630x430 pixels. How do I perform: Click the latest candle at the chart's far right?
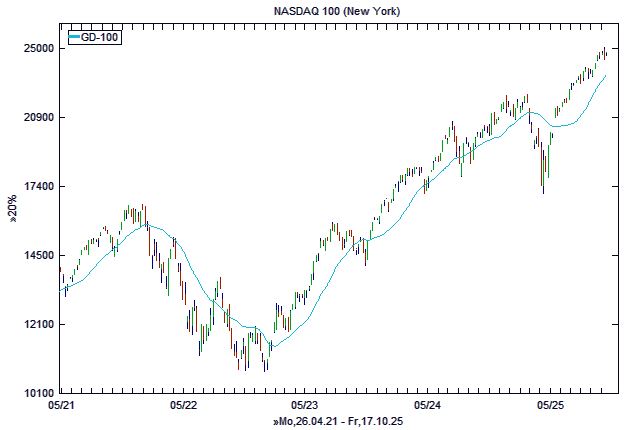[x=606, y=53]
